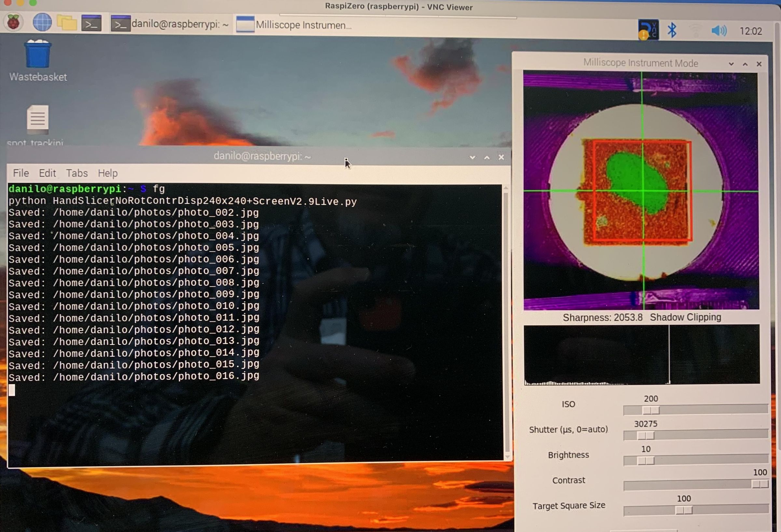Open the VNC server tray icon

tap(648, 30)
